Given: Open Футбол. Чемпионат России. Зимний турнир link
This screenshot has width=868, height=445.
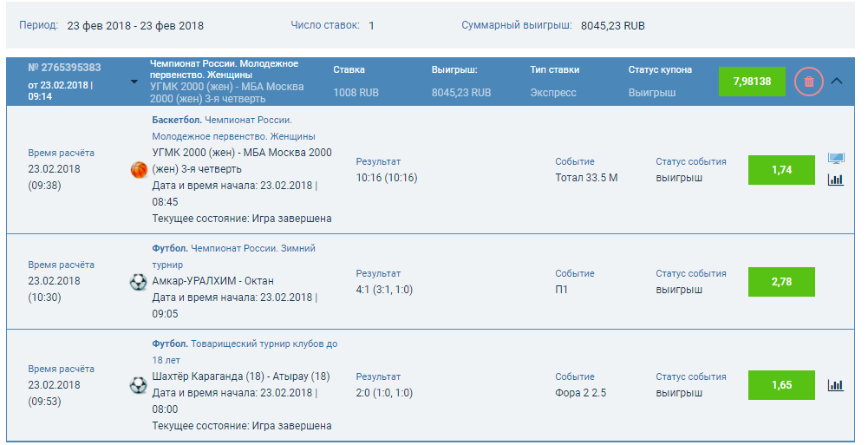Looking at the screenshot, I should 233,256.
